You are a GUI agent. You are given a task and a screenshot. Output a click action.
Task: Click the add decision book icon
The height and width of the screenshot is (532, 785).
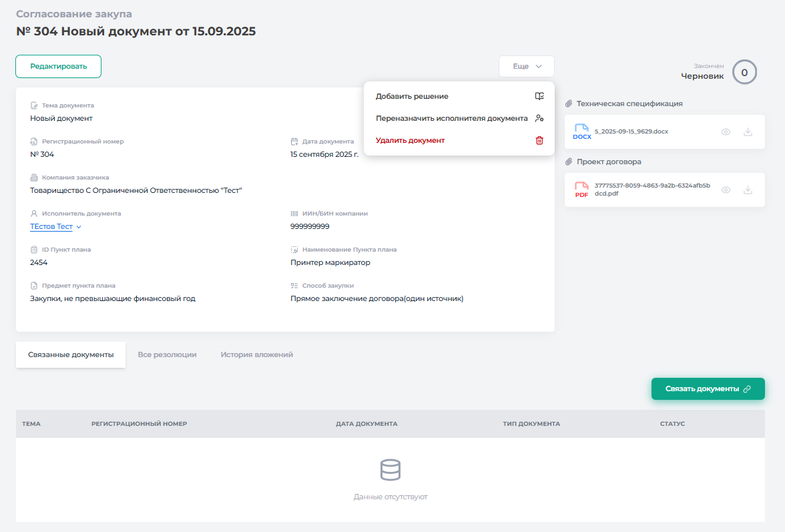point(539,96)
